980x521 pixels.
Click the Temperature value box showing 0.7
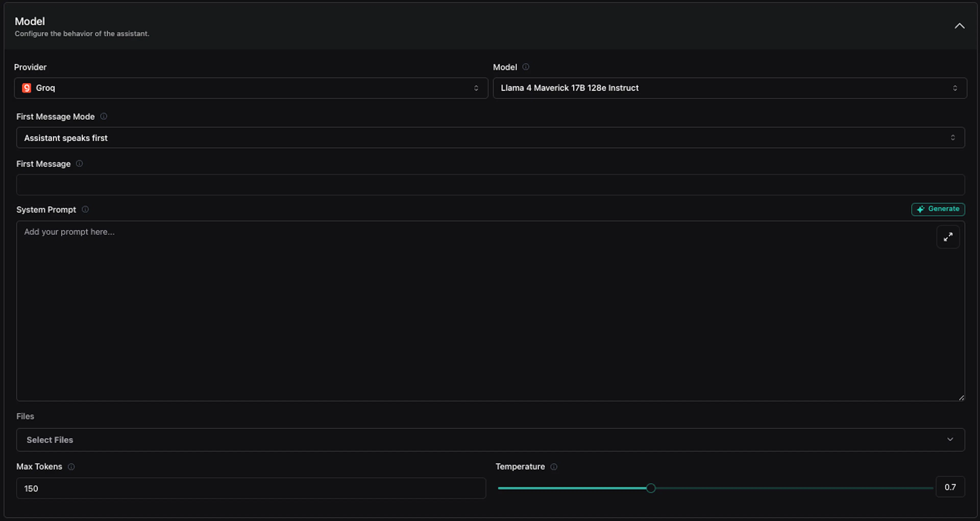(x=950, y=487)
